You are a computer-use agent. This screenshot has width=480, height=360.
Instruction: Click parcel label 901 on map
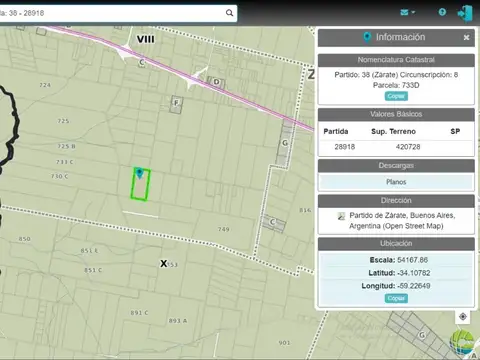click(284, 343)
